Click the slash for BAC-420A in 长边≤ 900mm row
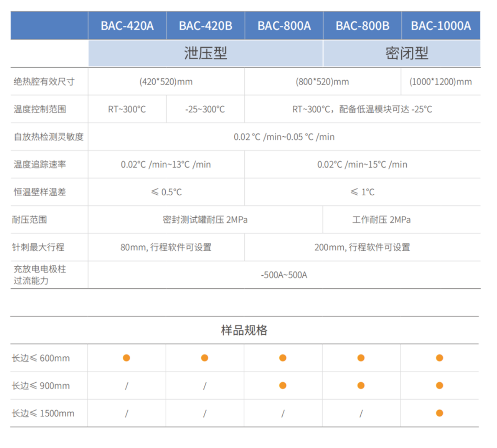The width and height of the screenshot is (497, 448). (127, 386)
